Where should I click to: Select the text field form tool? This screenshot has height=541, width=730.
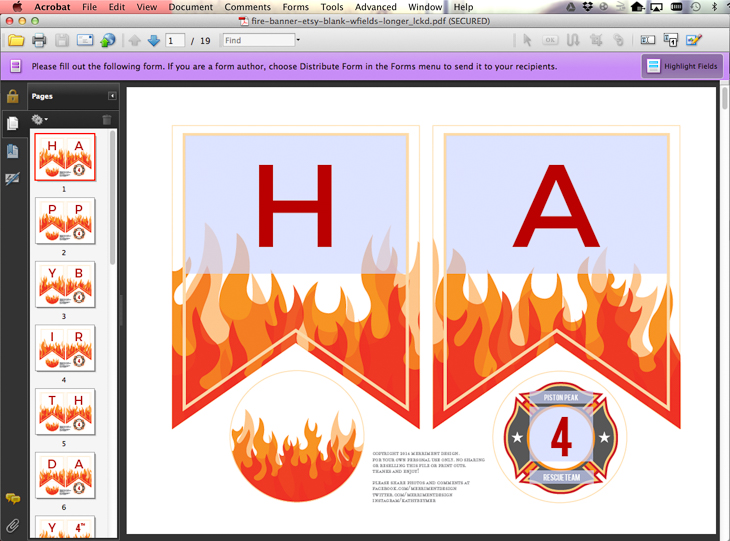[x=648, y=41]
